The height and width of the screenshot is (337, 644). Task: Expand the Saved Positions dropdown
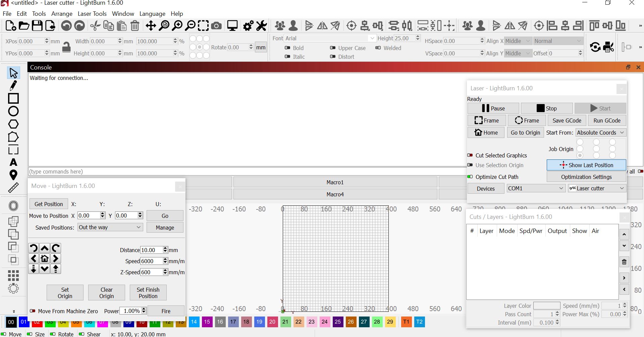pos(110,227)
